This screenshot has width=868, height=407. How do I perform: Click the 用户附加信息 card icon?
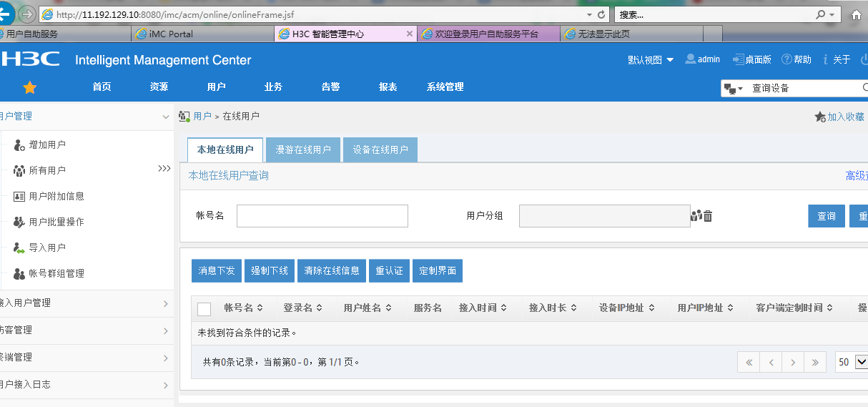pos(19,196)
